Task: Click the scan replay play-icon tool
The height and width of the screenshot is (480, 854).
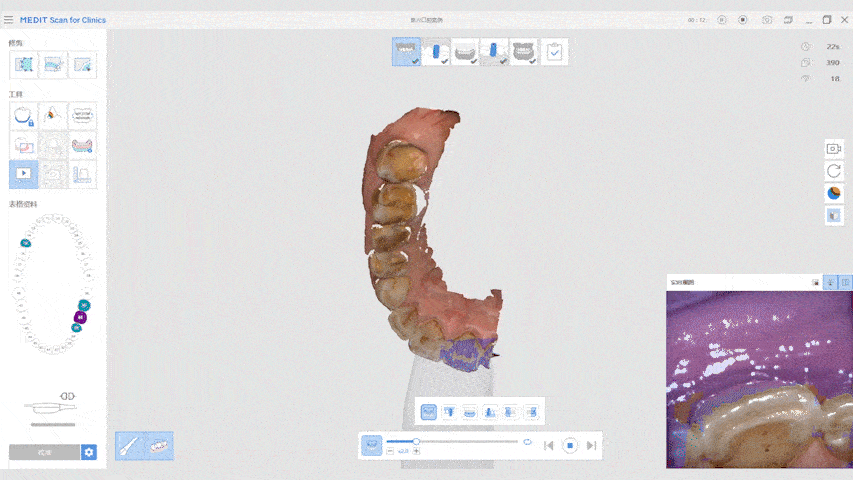Action: [x=24, y=173]
